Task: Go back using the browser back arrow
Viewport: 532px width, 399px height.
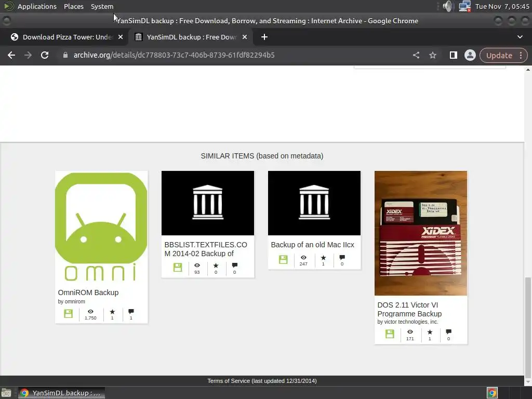Action: pos(11,55)
